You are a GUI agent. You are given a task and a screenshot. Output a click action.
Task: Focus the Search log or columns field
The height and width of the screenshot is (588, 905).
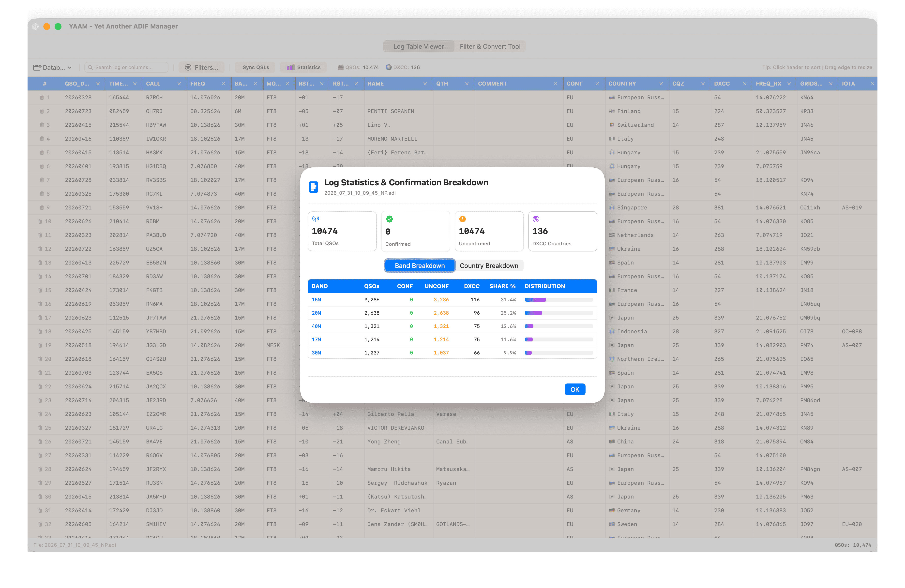[126, 67]
